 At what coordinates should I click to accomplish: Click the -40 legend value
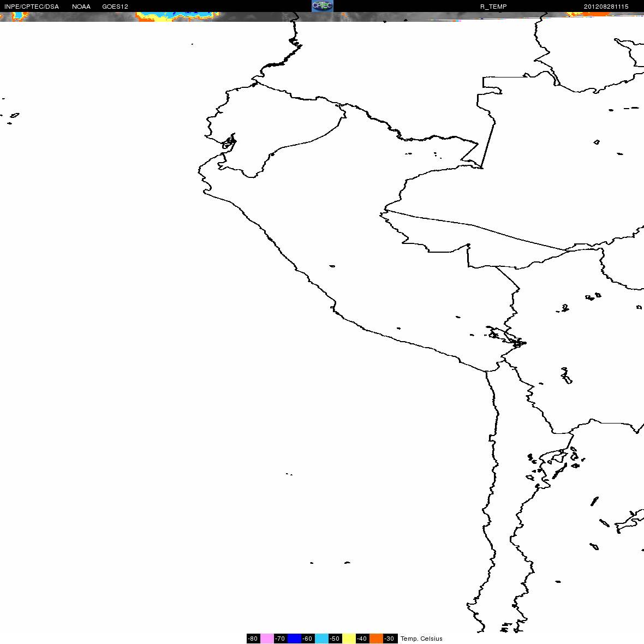[x=363, y=638]
